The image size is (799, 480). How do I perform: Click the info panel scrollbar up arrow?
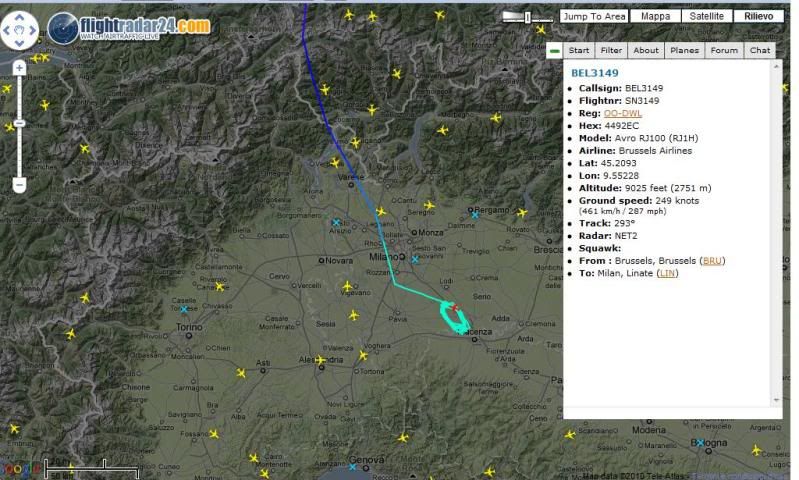point(777,67)
